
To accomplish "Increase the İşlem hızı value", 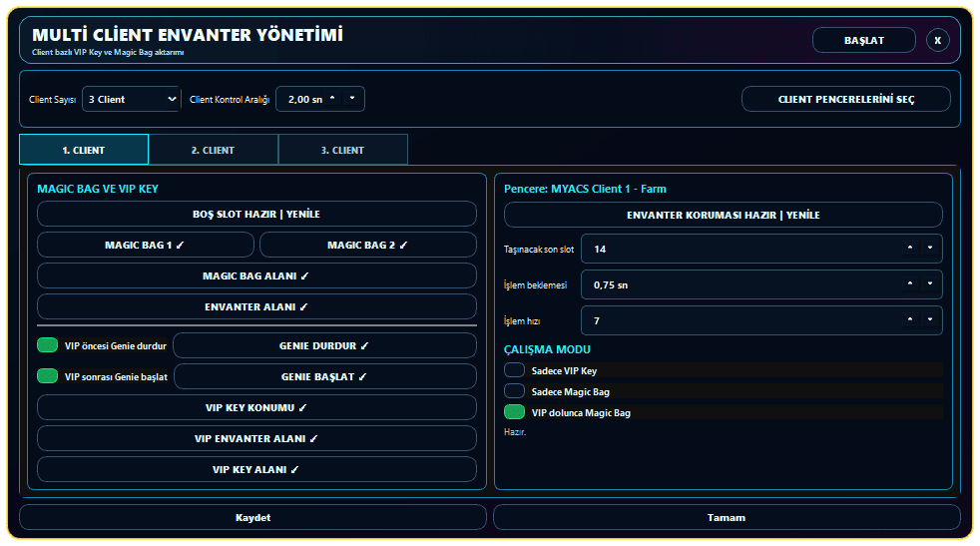I will click(910, 320).
